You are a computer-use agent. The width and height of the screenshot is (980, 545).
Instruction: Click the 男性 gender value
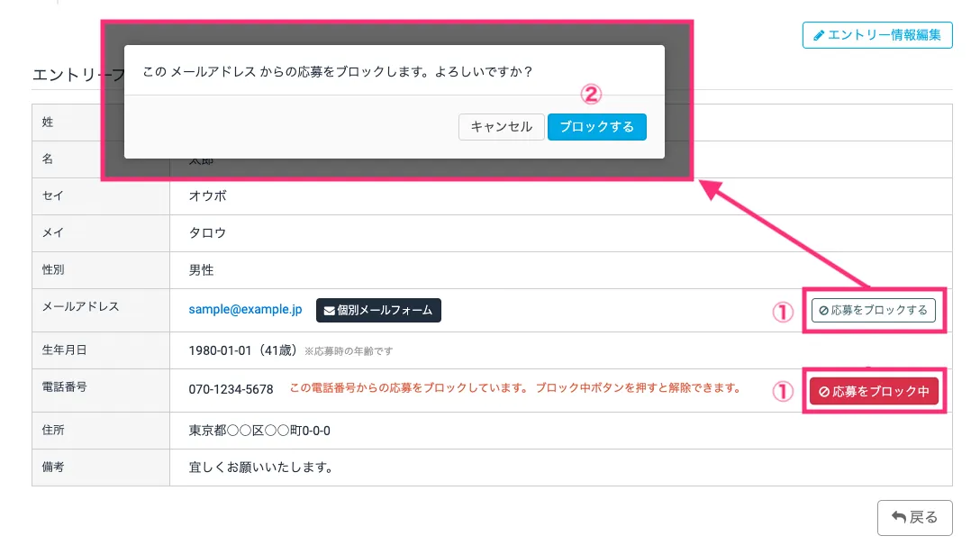[201, 270]
